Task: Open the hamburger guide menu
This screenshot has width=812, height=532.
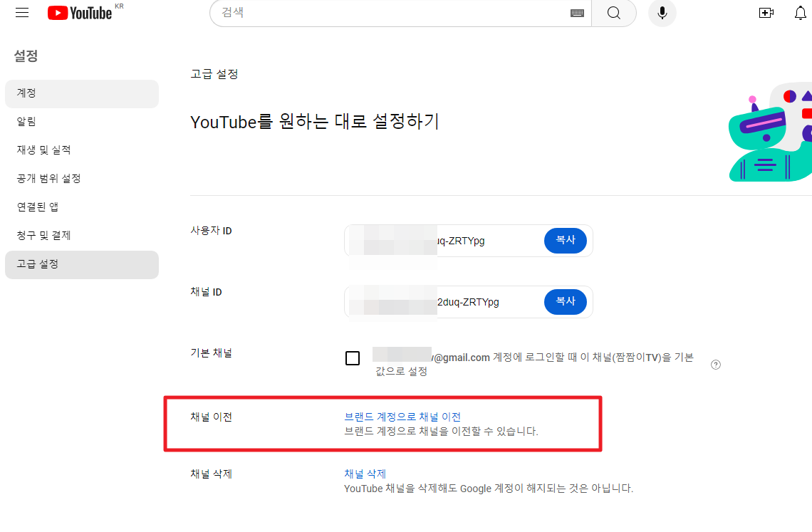Action: click(22, 13)
